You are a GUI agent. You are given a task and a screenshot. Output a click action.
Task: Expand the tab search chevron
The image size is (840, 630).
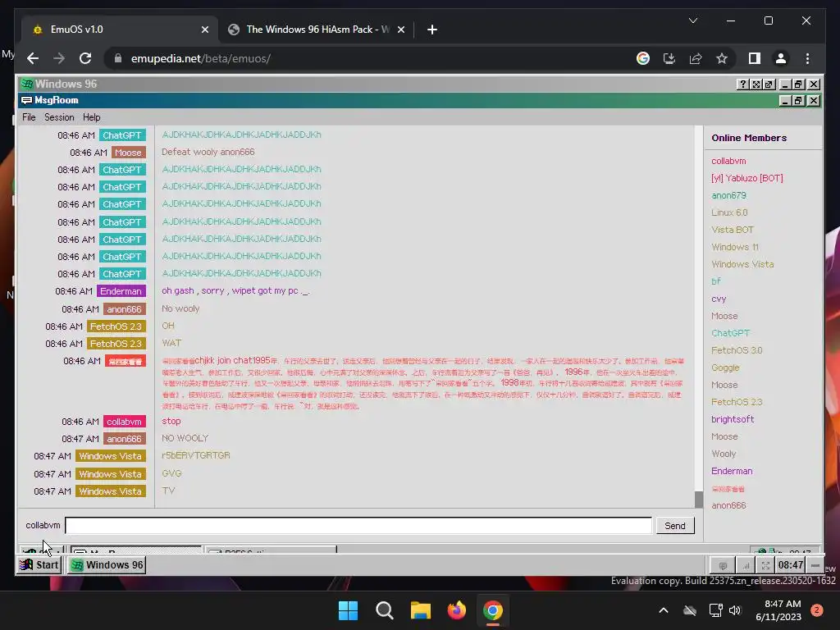click(692, 21)
